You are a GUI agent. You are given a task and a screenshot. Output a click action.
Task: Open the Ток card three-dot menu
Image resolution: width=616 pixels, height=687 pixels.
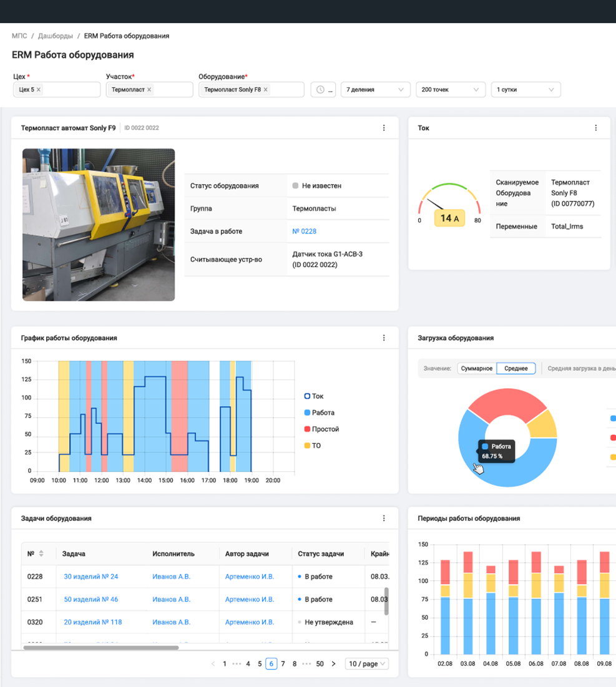595,128
